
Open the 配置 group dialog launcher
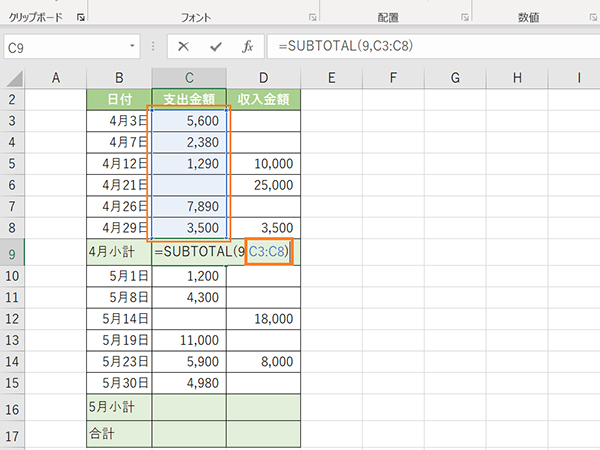tap(463, 18)
